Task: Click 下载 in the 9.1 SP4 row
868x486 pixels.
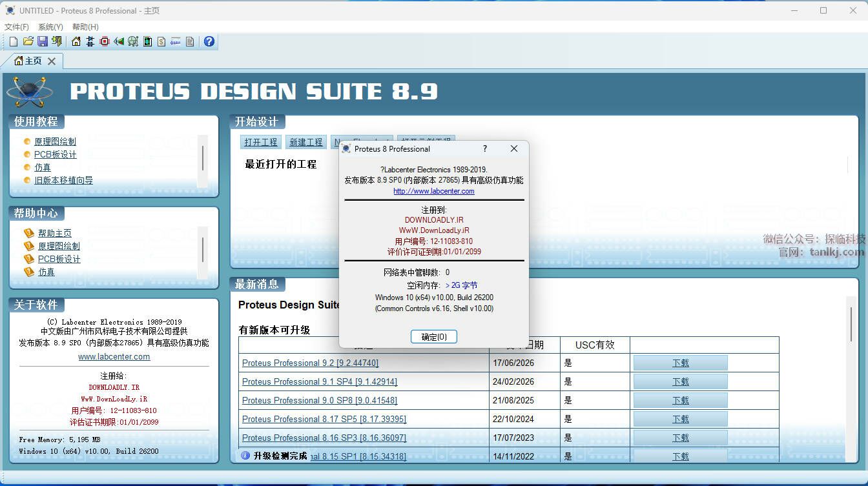Action: pos(681,381)
